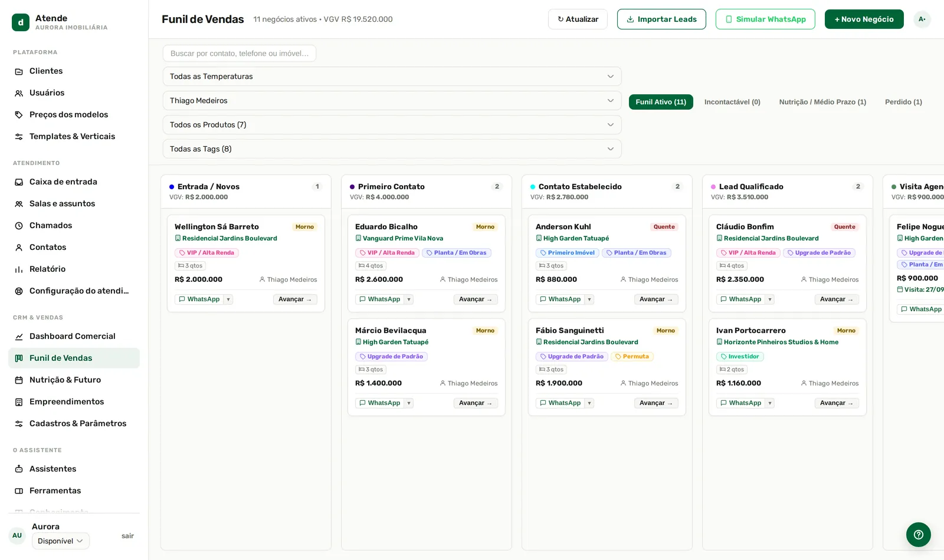Click Importar Leads button
Image resolution: width=944 pixels, height=560 pixels.
point(661,19)
